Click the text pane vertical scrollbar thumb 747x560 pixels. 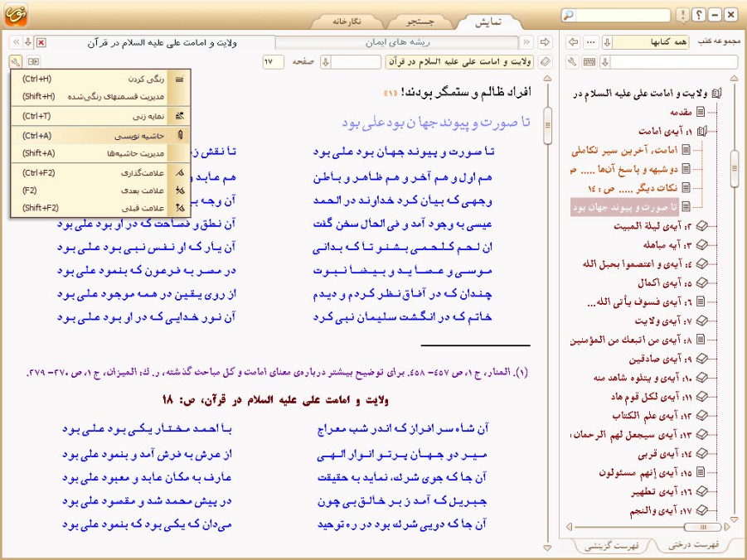(547, 126)
